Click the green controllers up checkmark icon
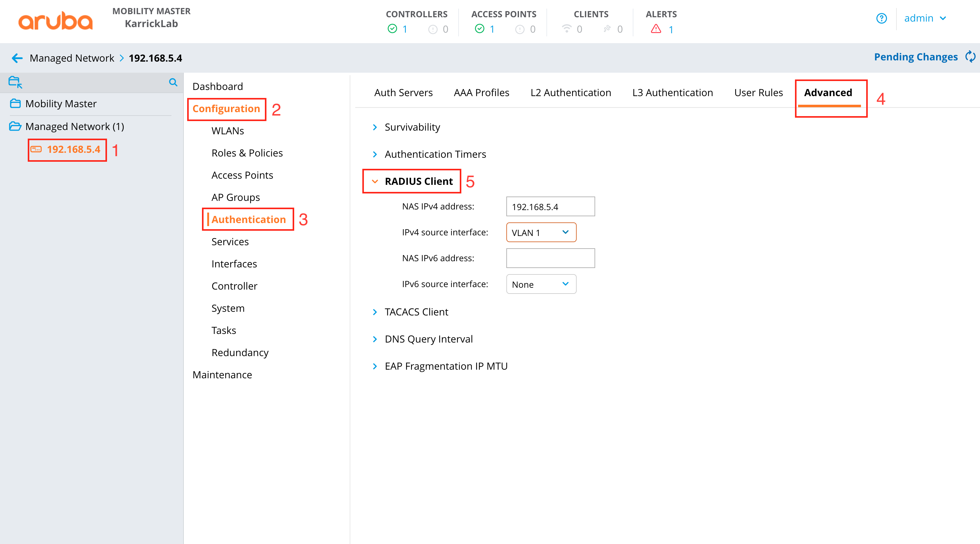 392,29
